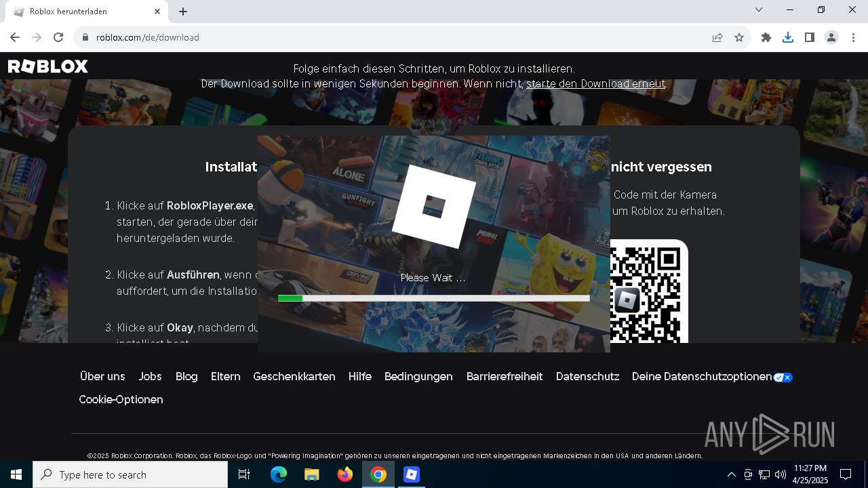Open the Bedingungen footer link
868x488 pixels.
[418, 376]
